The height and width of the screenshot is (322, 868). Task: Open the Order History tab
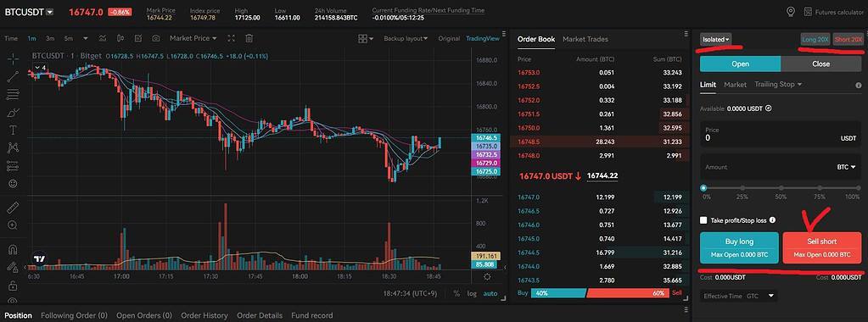[x=204, y=315]
